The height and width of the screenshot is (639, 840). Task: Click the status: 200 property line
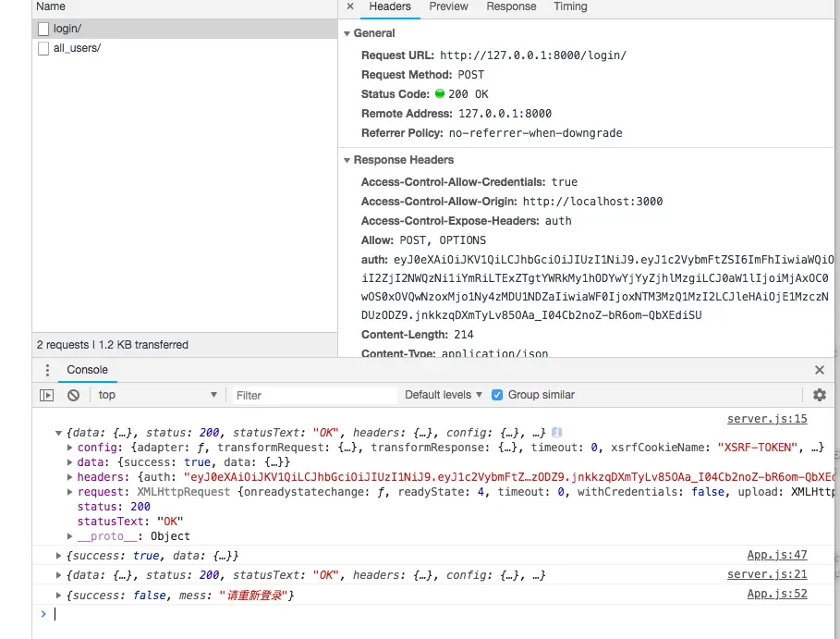[114, 507]
